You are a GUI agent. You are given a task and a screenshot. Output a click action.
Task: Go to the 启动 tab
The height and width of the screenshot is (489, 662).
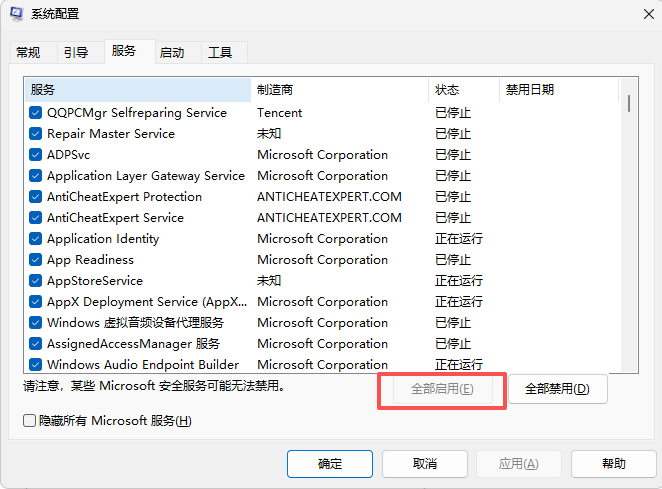(172, 53)
